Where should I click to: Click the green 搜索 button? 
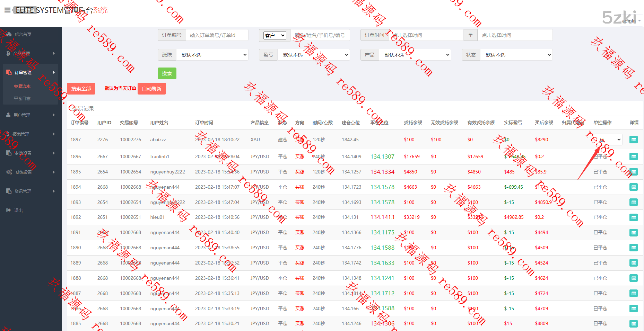[x=167, y=73]
